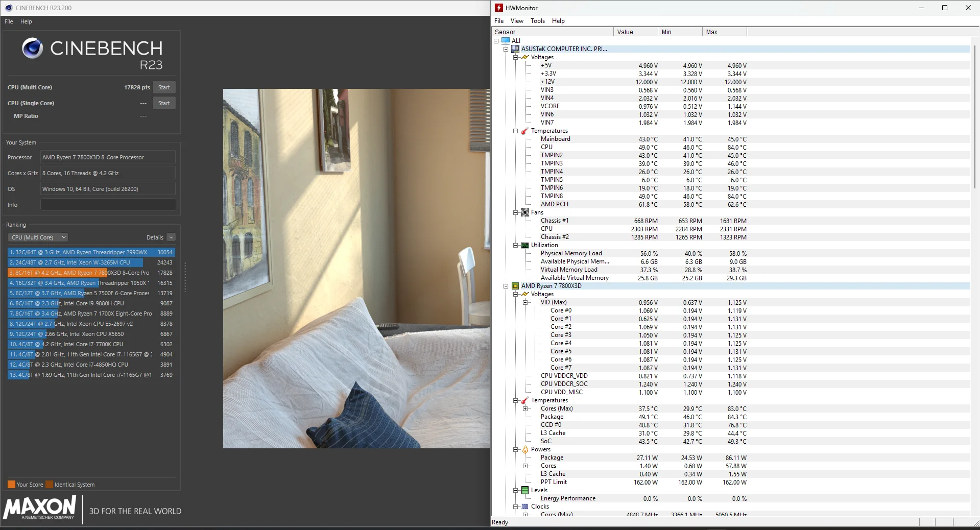This screenshot has width=980, height=530.
Task: Open the Tools menu in HWMonitor
Action: 538,21
